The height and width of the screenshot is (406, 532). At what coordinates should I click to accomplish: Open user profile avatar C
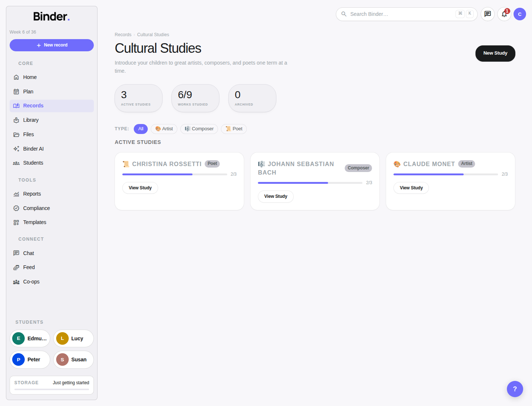[x=520, y=14]
